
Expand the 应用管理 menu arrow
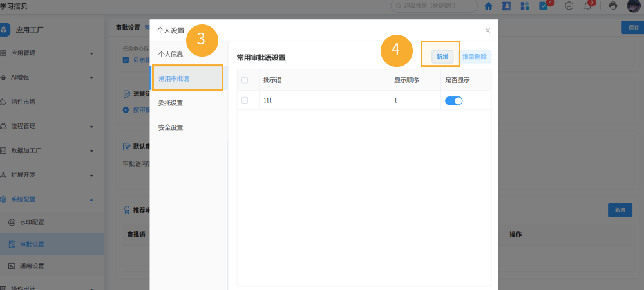[x=91, y=54]
